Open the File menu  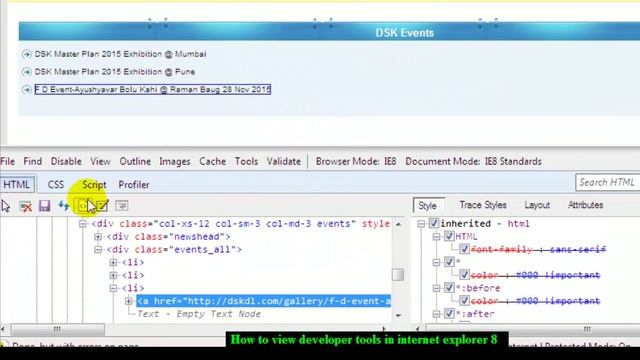point(7,161)
